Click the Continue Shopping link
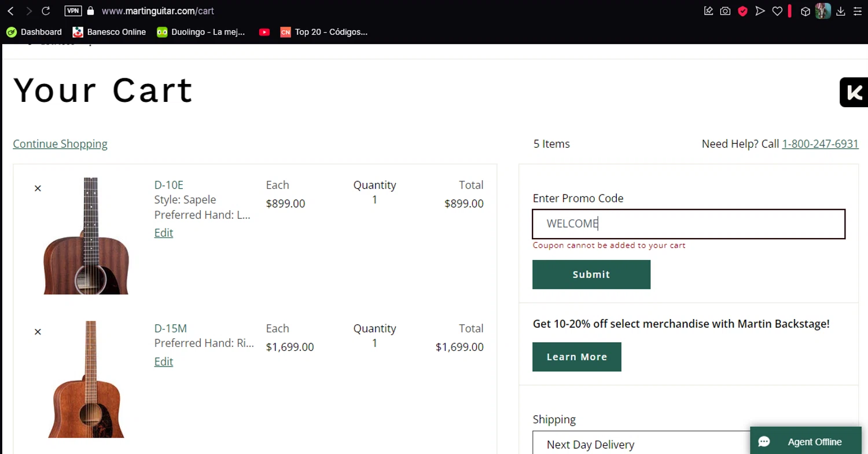The image size is (868, 454). [x=60, y=144]
